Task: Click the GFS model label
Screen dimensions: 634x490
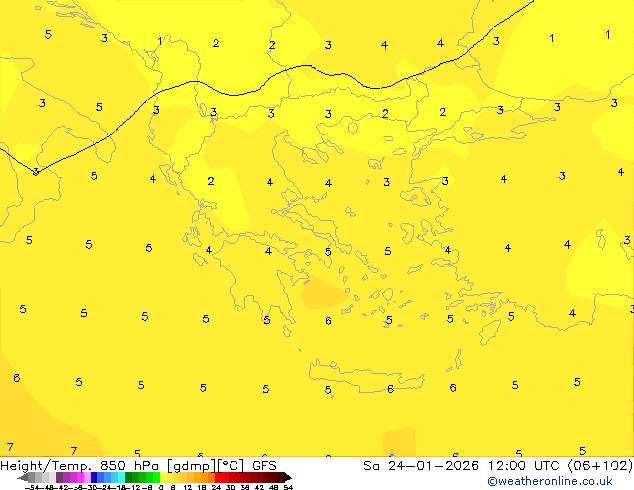Action: coord(264,466)
